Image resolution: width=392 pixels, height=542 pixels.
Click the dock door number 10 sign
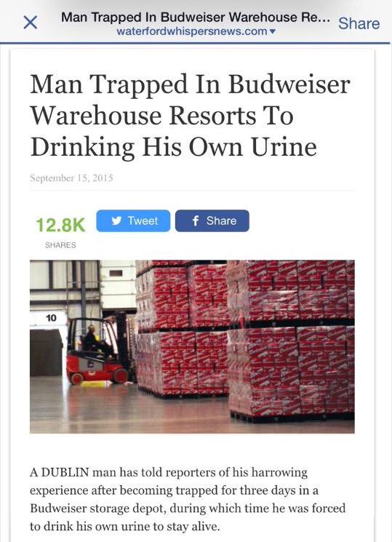tap(51, 318)
